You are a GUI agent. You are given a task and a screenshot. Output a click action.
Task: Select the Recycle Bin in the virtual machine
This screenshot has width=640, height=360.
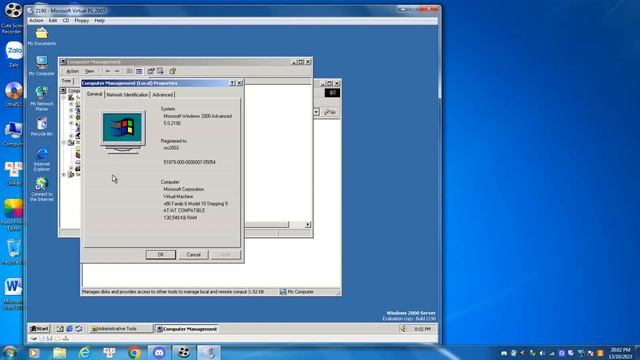pyautogui.click(x=42, y=126)
